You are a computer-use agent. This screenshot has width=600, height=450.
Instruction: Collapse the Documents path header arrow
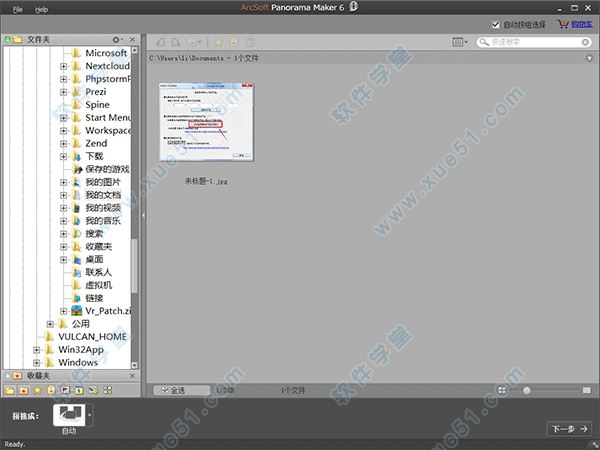[x=590, y=58]
